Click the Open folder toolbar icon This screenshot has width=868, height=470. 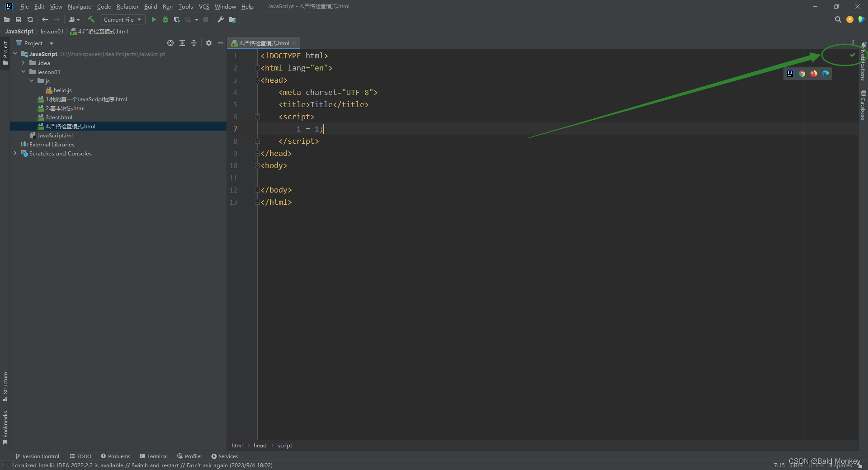(7, 19)
